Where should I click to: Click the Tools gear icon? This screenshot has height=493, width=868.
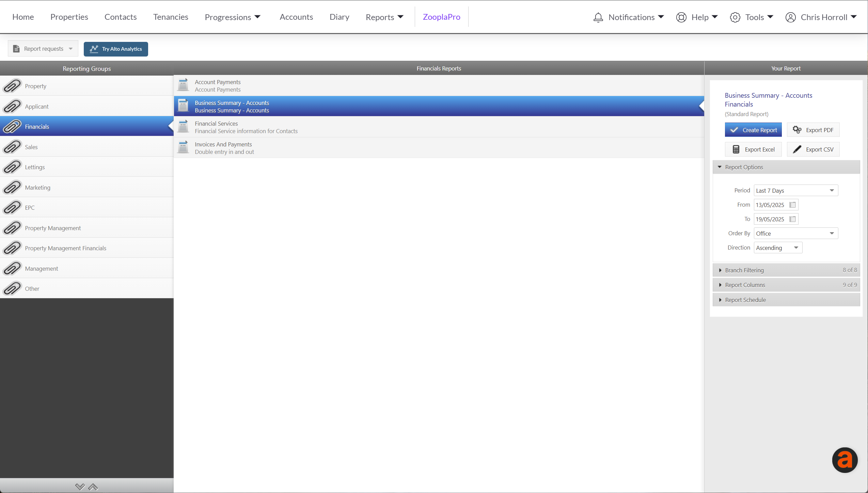[735, 17]
